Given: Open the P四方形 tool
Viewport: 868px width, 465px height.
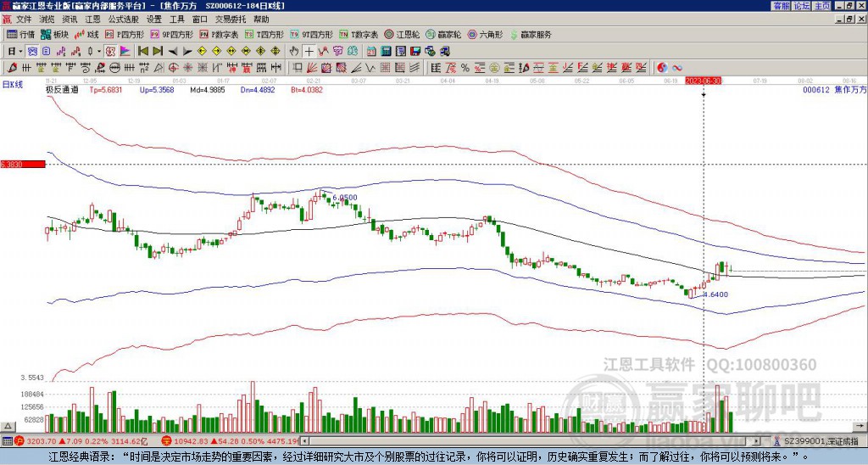Looking at the screenshot, I should (125, 34).
